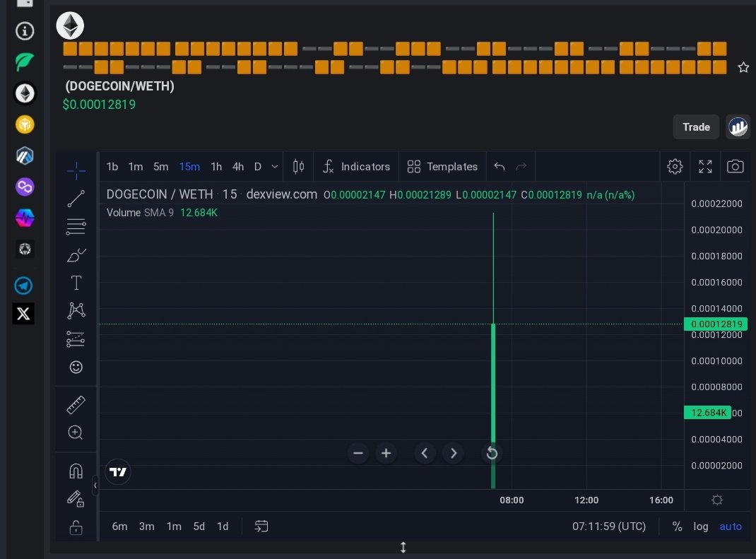Screen dimensions: 756x559
Task: Open chart settings via the gear icon
Action: 675,166
